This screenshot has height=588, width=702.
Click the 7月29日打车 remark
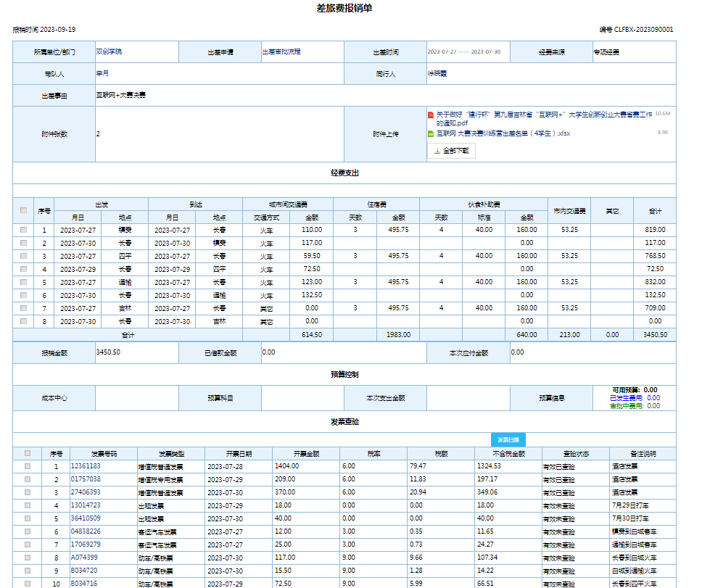(x=630, y=505)
